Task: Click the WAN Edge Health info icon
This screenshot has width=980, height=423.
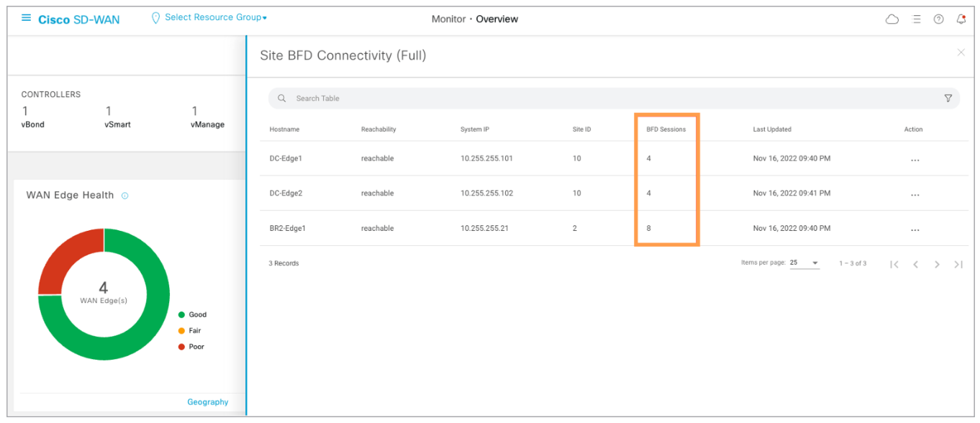Action: 125,196
